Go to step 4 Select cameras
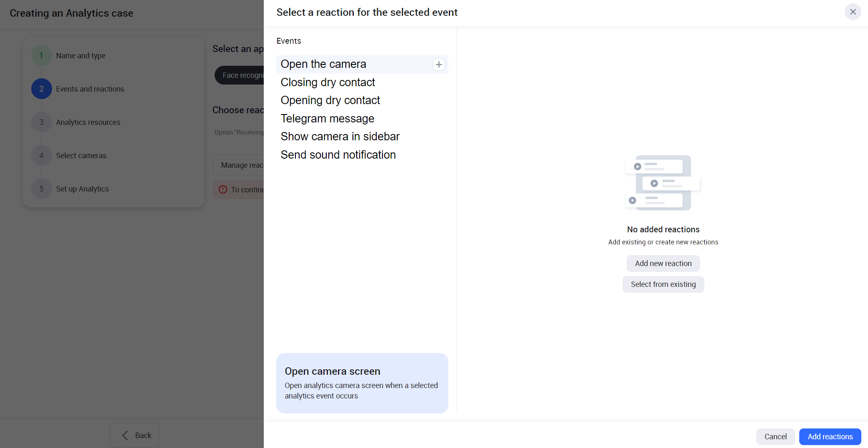Screen dimensions: 868x448 [x=81, y=156]
